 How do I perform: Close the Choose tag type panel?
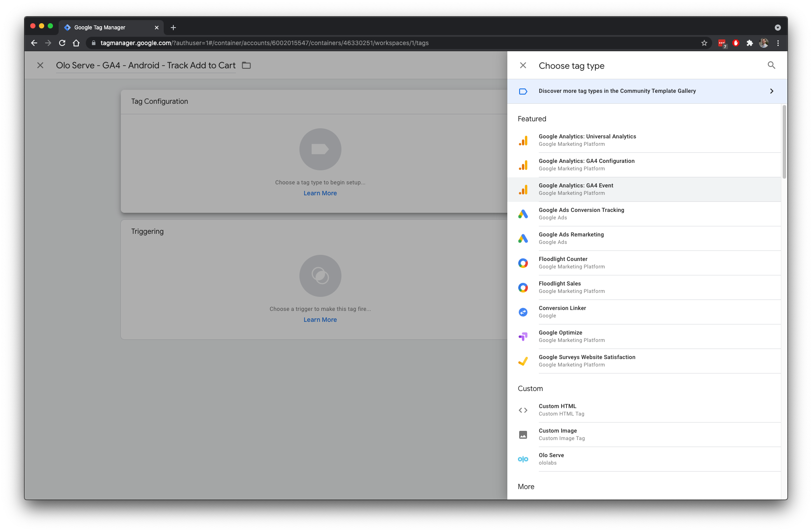tap(523, 65)
